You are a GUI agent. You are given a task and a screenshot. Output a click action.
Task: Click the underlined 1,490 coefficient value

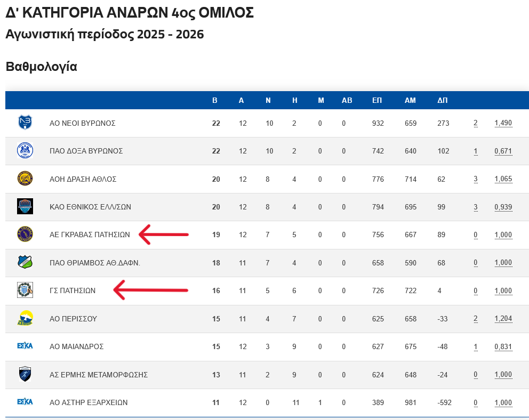click(503, 123)
